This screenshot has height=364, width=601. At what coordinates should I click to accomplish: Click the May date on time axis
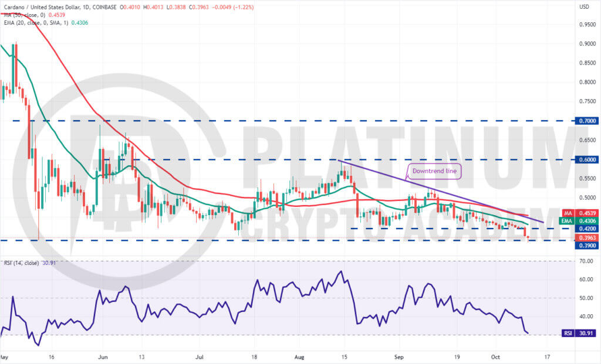[5, 357]
